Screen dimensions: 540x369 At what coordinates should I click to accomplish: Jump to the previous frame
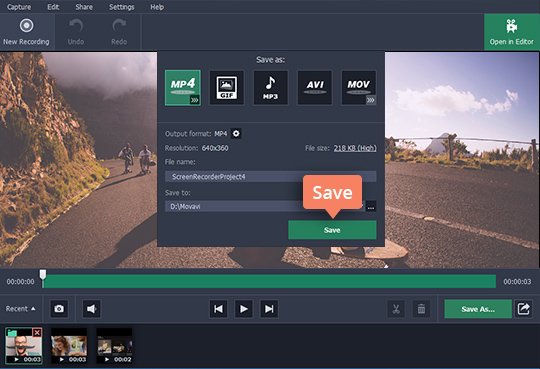(218, 309)
